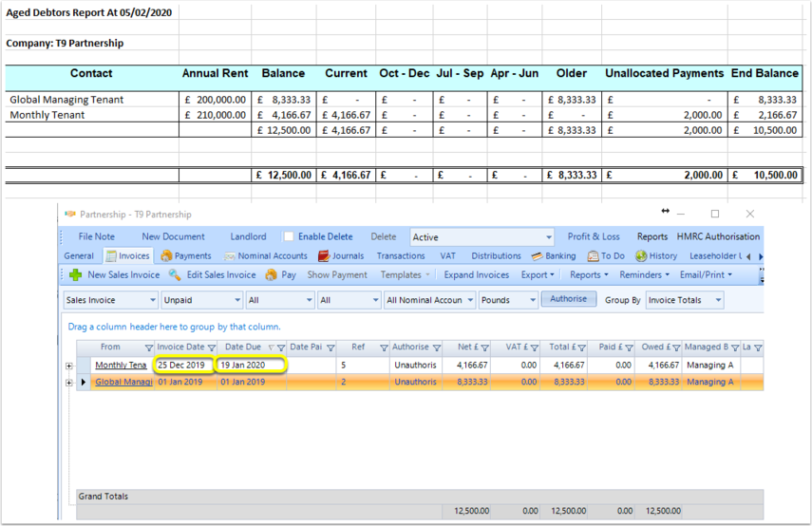812x526 pixels.
Task: Switch to the Transactions tab
Action: pos(401,255)
